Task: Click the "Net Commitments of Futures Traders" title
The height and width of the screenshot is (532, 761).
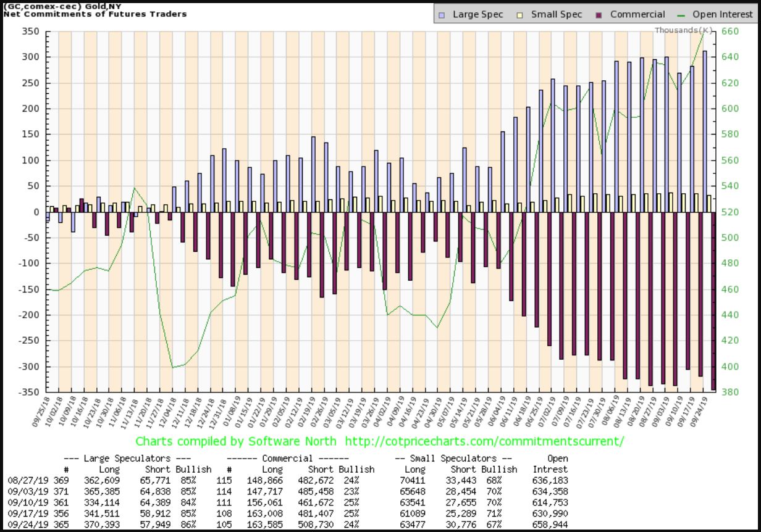Action: pos(95,14)
